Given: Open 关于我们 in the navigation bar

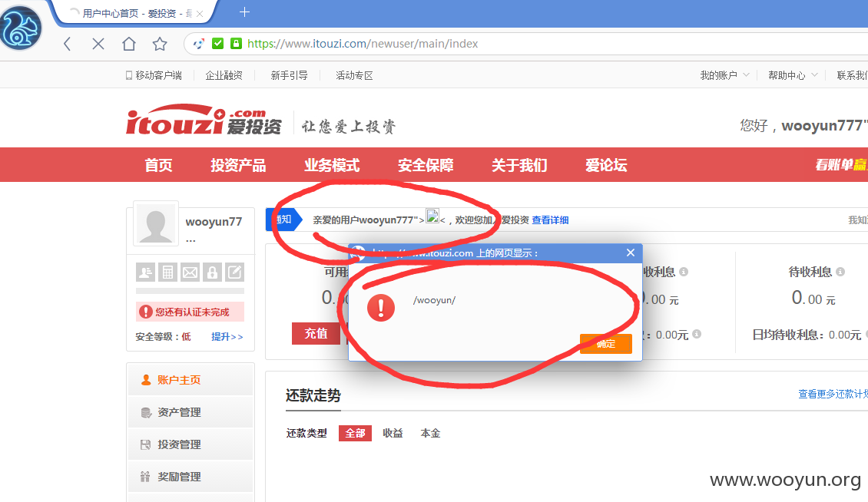Looking at the screenshot, I should [519, 165].
